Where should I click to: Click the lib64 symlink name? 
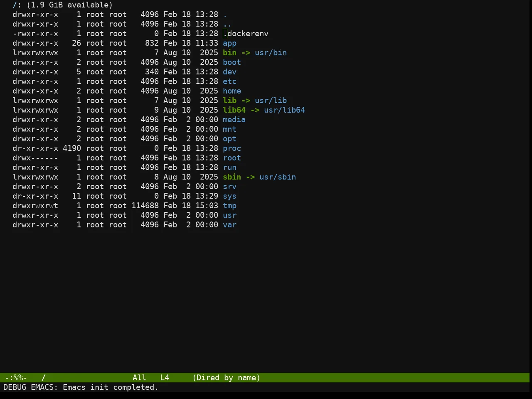point(234,110)
